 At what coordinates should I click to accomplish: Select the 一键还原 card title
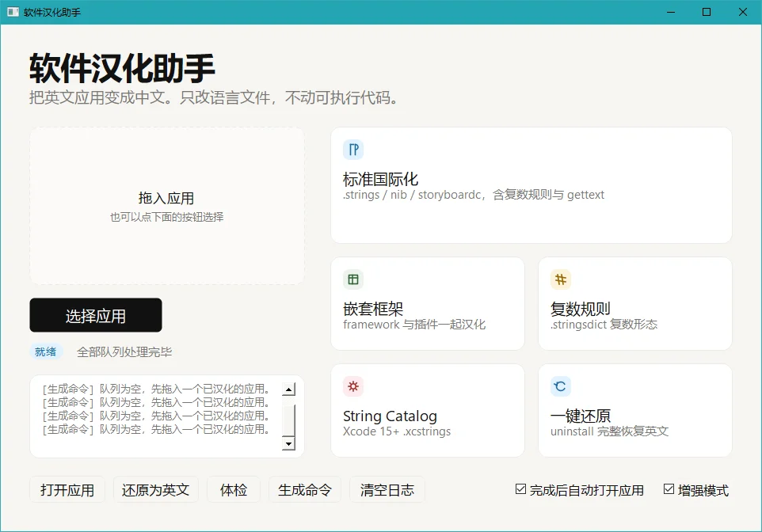click(x=581, y=416)
